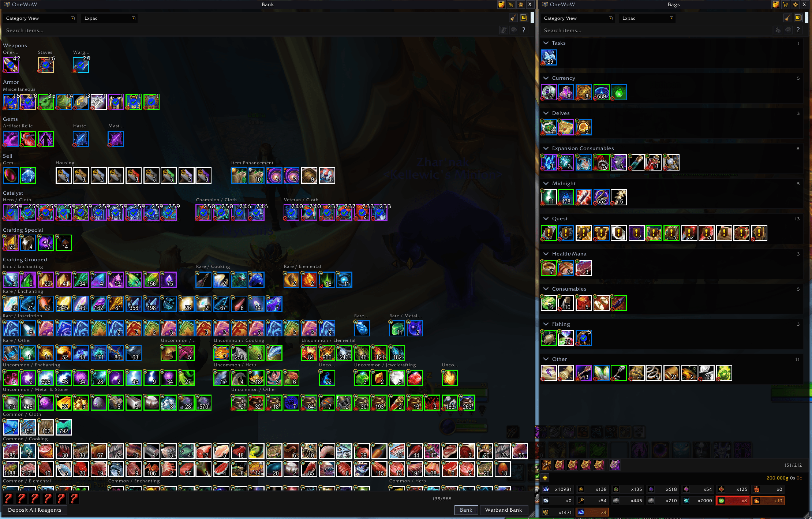Select the Epic Enchanting item with count 156
Viewport: 812px width, 519px height.
click(151, 280)
